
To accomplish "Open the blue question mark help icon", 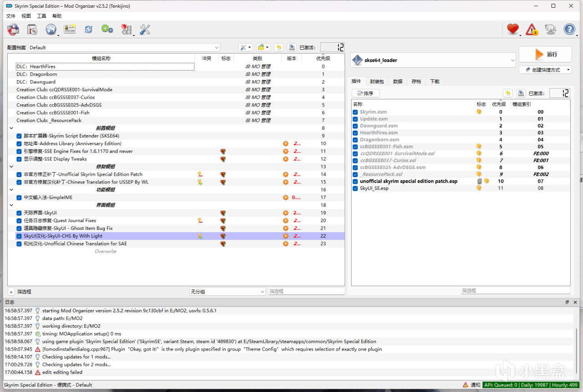I will 569,30.
